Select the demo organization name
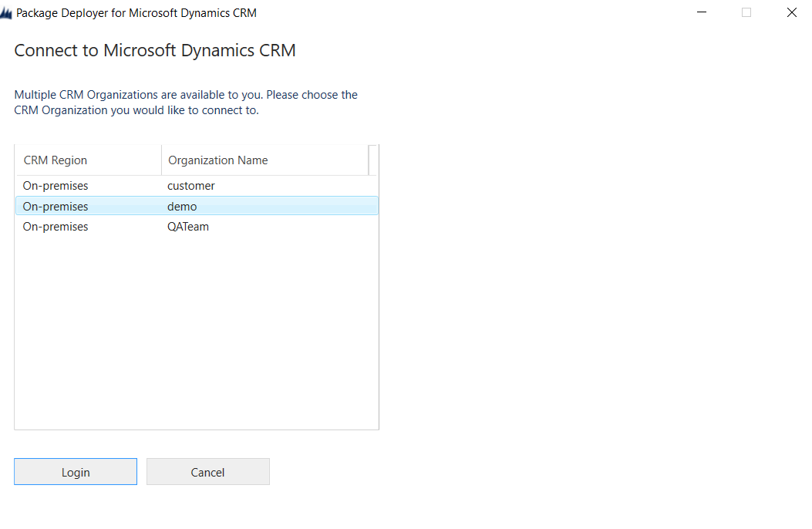Screen dimensions: 812x529 [182, 207]
